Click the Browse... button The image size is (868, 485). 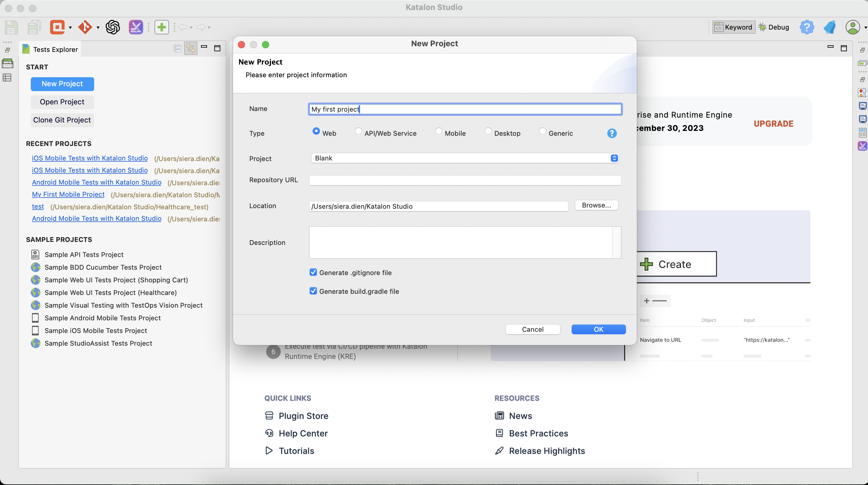(596, 205)
